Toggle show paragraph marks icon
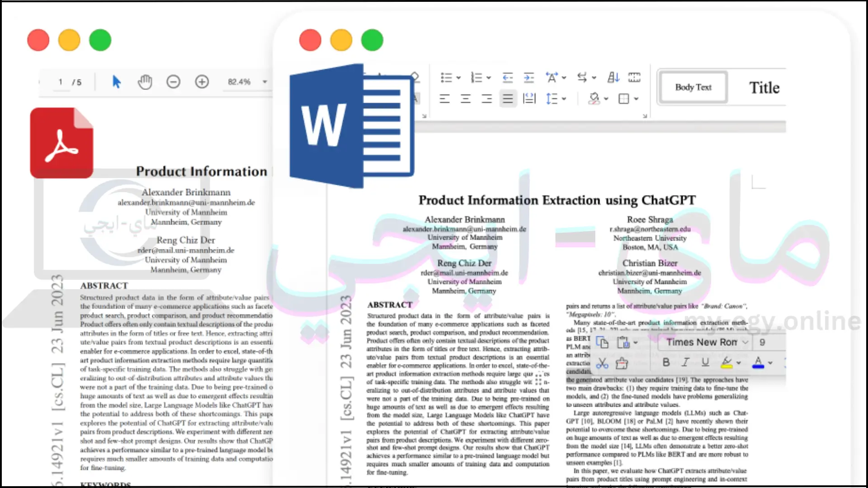This screenshot has height=488, width=868. coord(634,78)
